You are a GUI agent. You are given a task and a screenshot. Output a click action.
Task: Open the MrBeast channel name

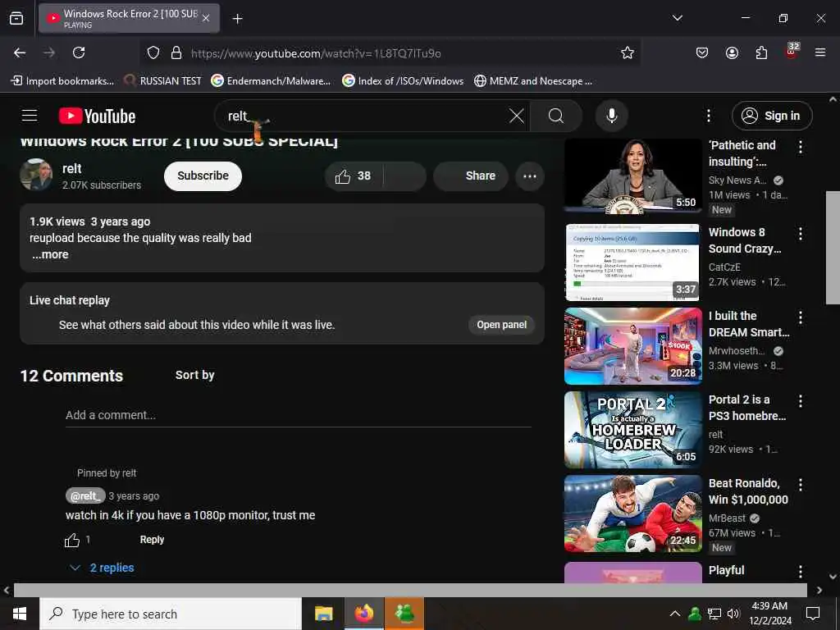coord(727,518)
